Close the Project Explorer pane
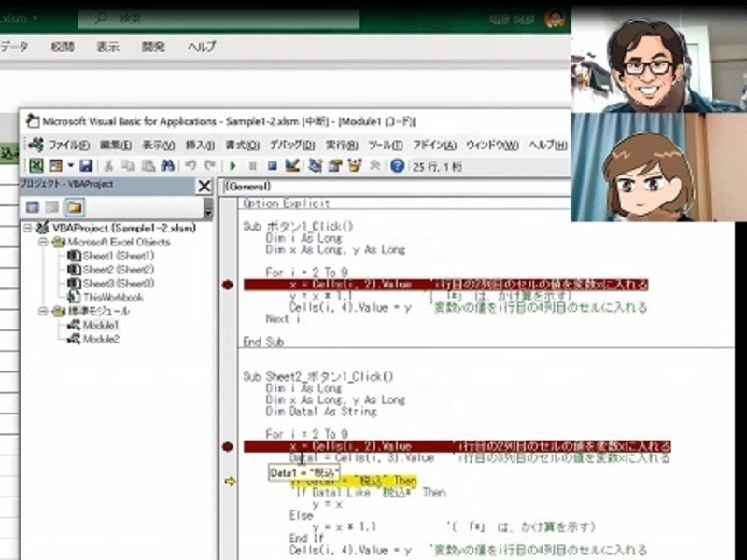Viewport: 747px width, 560px height. (204, 185)
